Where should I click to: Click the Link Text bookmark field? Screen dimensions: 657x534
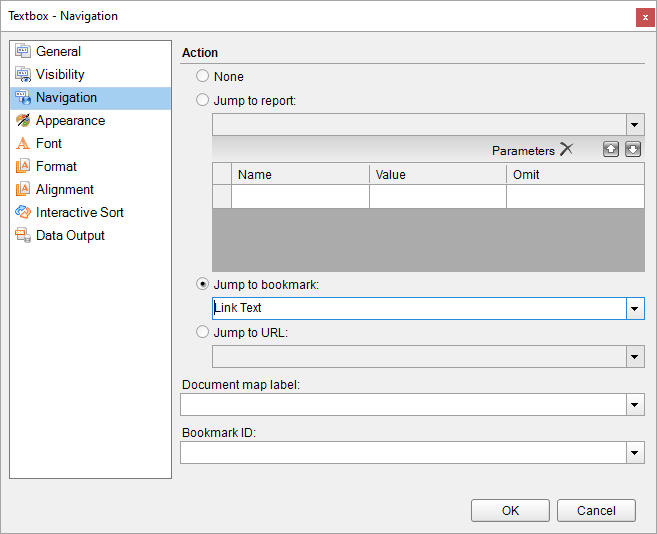pyautogui.click(x=419, y=308)
